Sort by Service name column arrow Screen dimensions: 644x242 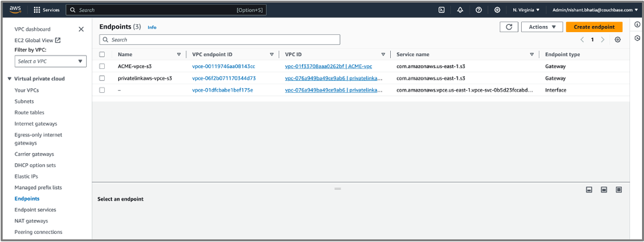[x=532, y=54]
